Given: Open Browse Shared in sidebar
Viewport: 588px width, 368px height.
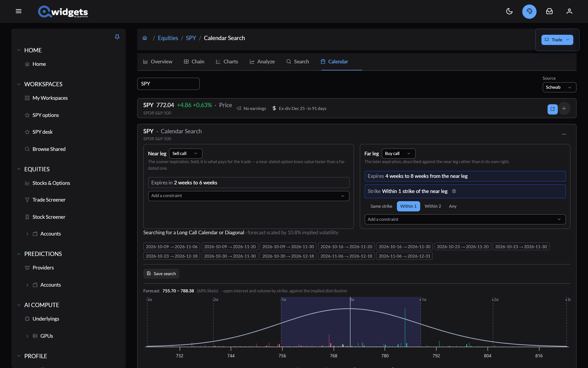Looking at the screenshot, I should tap(49, 149).
